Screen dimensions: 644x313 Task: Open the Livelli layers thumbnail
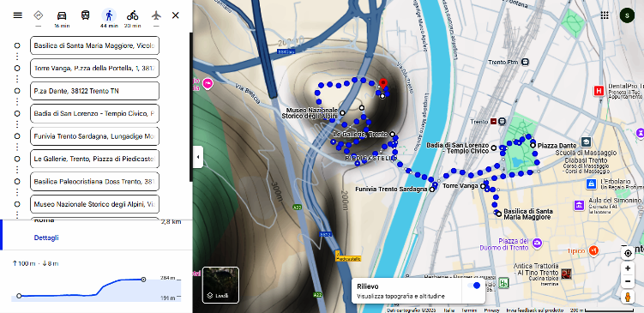pyautogui.click(x=220, y=285)
